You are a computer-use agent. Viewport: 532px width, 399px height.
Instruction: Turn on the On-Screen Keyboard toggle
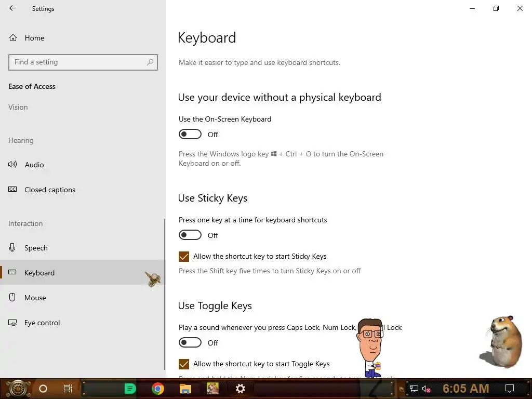pyautogui.click(x=190, y=135)
